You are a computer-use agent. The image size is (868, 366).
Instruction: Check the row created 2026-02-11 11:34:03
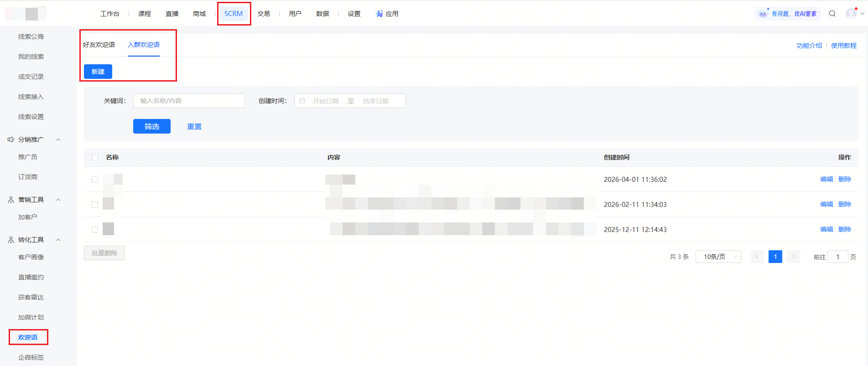tap(95, 205)
